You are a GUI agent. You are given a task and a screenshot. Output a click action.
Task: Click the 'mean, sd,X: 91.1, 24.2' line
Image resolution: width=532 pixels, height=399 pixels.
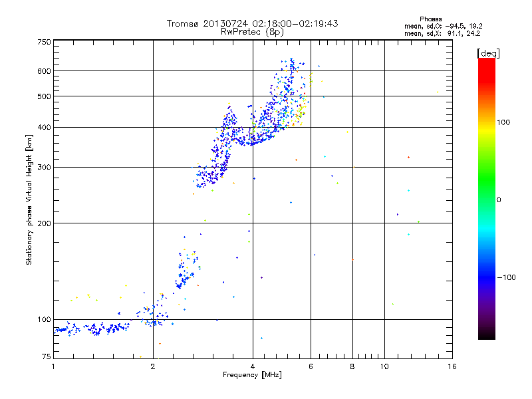[x=442, y=33]
